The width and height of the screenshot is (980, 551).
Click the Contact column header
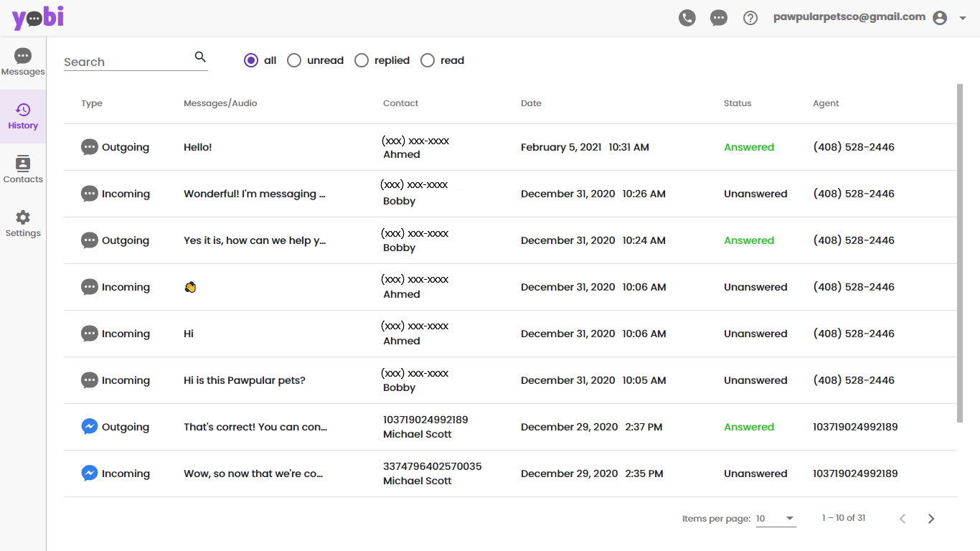pos(400,103)
